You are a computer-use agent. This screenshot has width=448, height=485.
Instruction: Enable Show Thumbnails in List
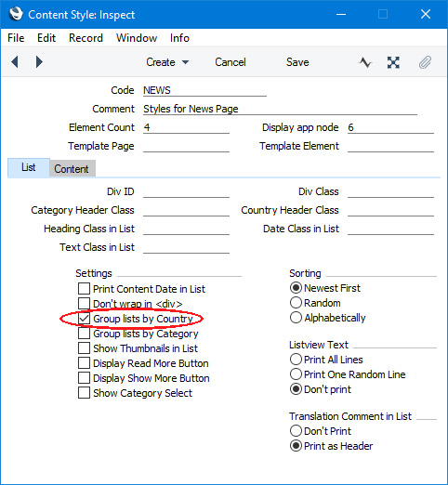[x=84, y=348]
